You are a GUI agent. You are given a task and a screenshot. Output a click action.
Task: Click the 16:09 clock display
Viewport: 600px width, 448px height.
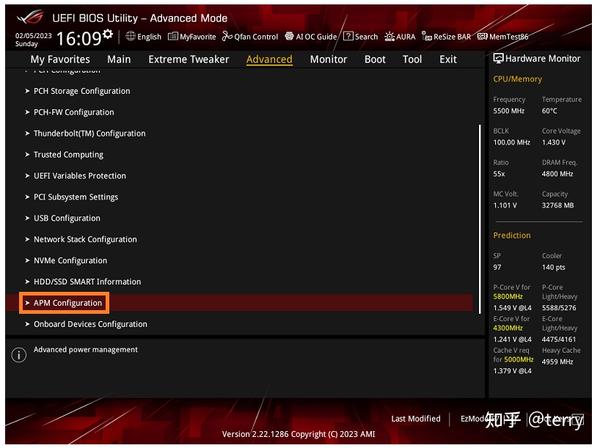point(78,38)
